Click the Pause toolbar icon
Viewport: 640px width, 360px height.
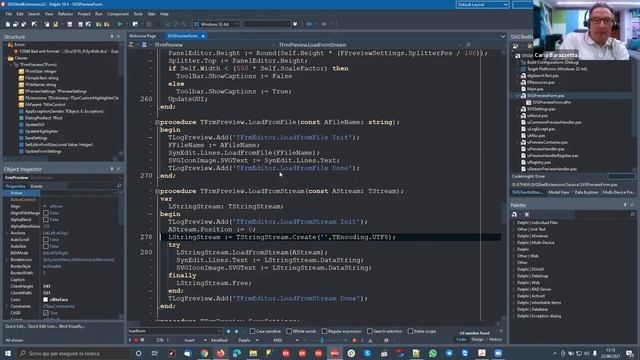pyautogui.click(x=149, y=24)
